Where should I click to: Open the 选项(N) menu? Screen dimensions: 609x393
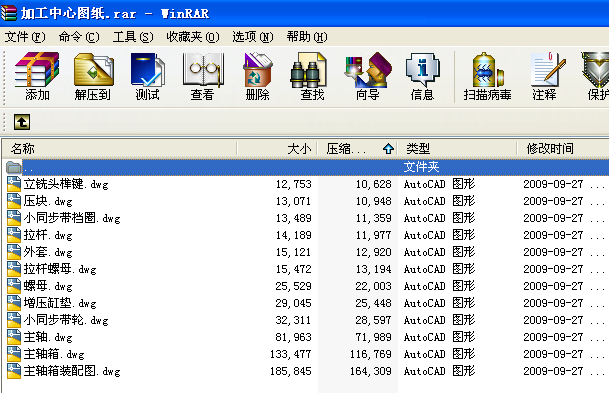(253, 37)
